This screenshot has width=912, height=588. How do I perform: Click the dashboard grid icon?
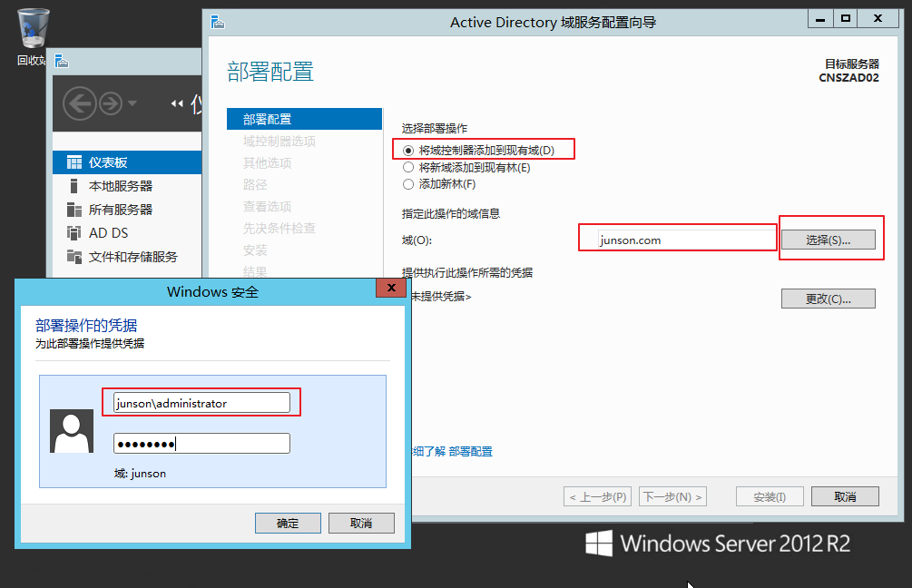coord(74,162)
